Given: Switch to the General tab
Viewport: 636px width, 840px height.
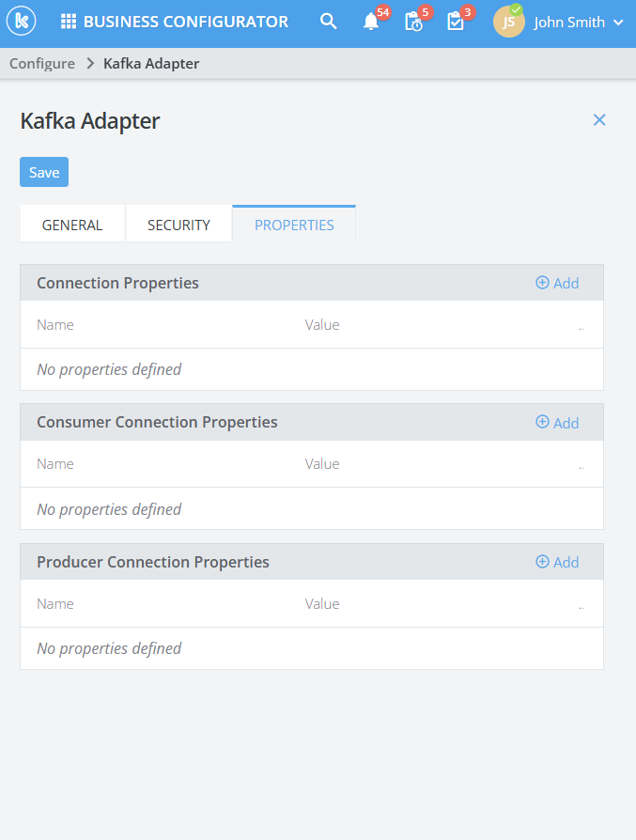Looking at the screenshot, I should tap(72, 225).
